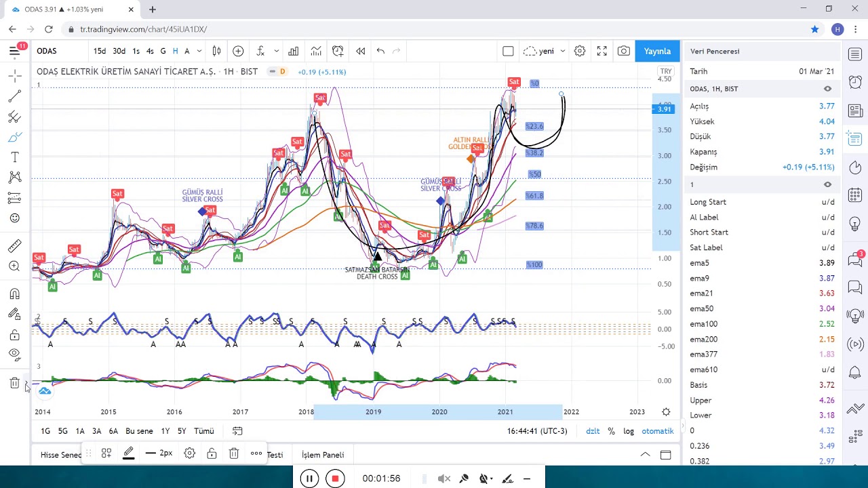Take a chart snapshot with camera
The height and width of the screenshot is (488, 868).
[x=624, y=51]
